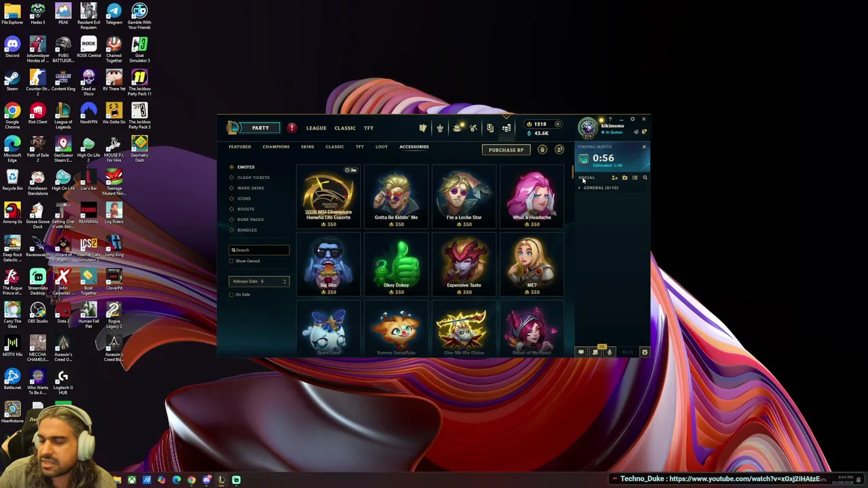Image resolution: width=868 pixels, height=488 pixels.
Task: Switch to the Champions store tab
Action: 276,147
